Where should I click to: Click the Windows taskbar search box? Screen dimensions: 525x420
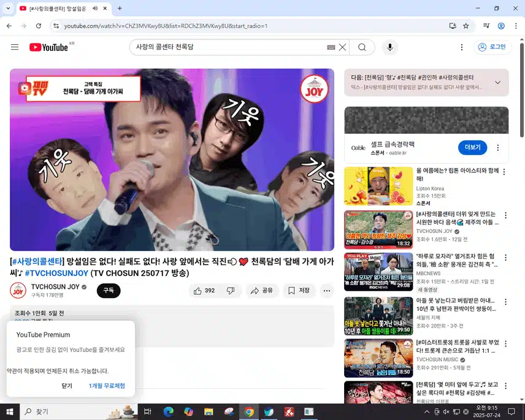point(80,411)
